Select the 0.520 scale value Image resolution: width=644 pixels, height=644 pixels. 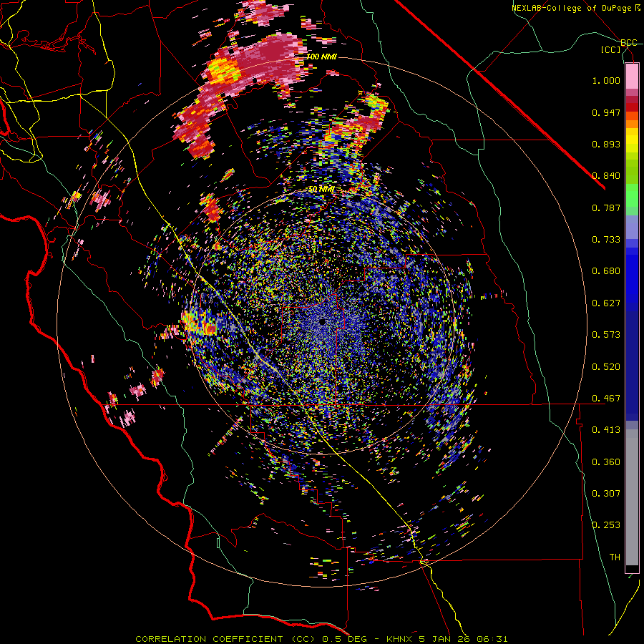point(606,367)
